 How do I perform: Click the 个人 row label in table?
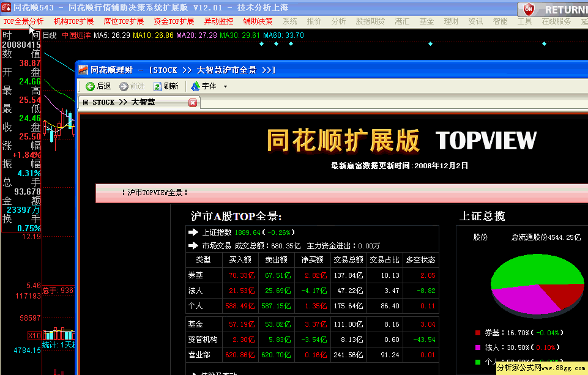pyautogui.click(x=195, y=306)
